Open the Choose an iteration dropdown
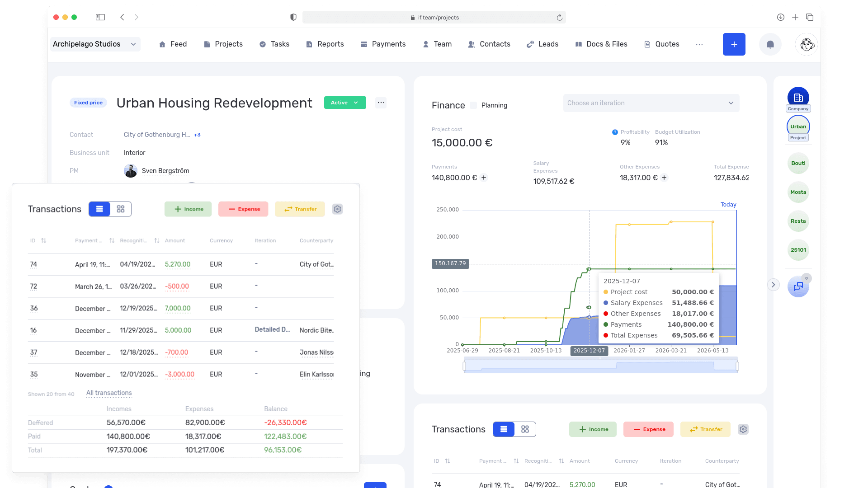This screenshot has height=488, width=868. click(651, 103)
